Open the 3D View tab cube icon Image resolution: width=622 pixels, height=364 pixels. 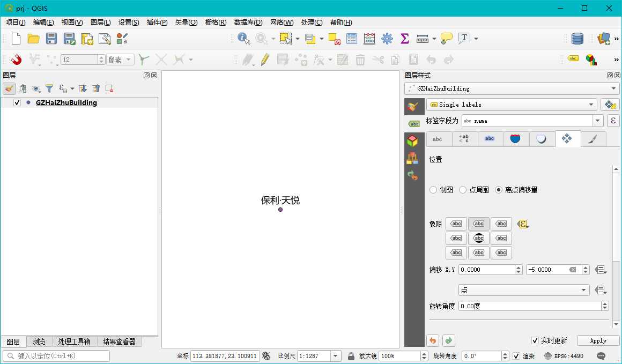pos(412,141)
